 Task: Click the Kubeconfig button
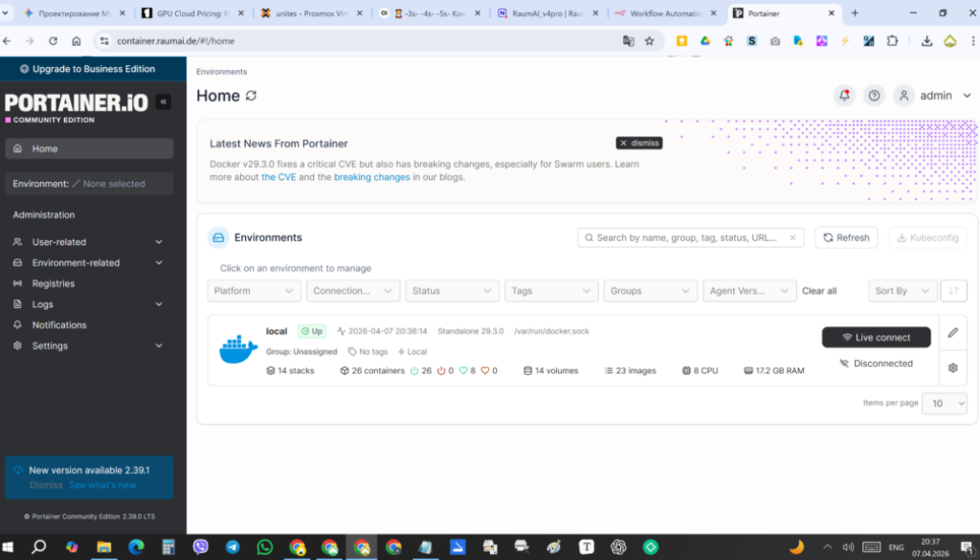point(927,237)
